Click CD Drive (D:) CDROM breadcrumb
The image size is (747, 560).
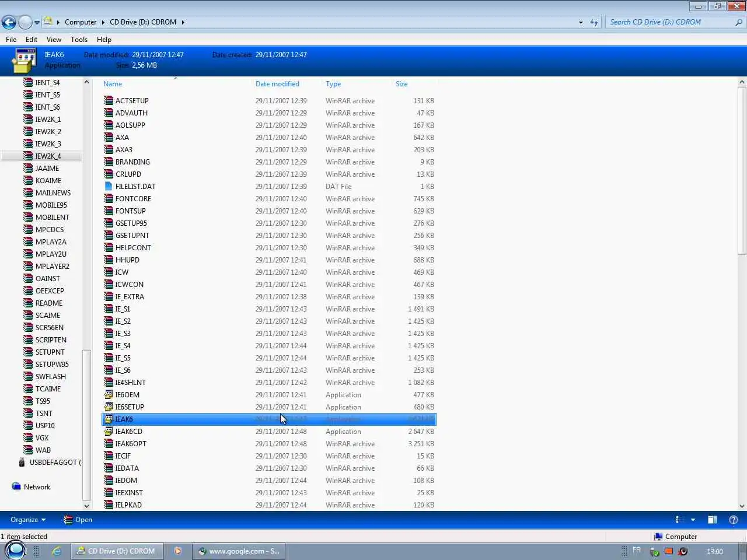coord(143,22)
